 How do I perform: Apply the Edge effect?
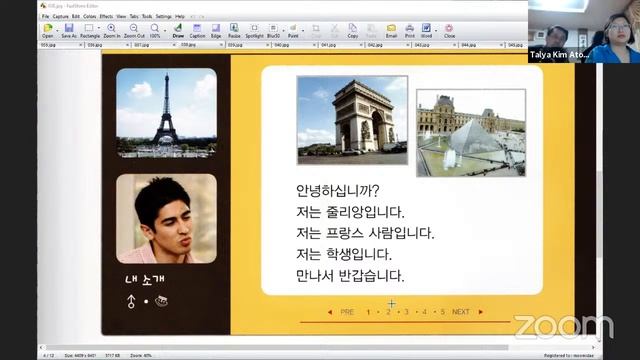tap(216, 28)
